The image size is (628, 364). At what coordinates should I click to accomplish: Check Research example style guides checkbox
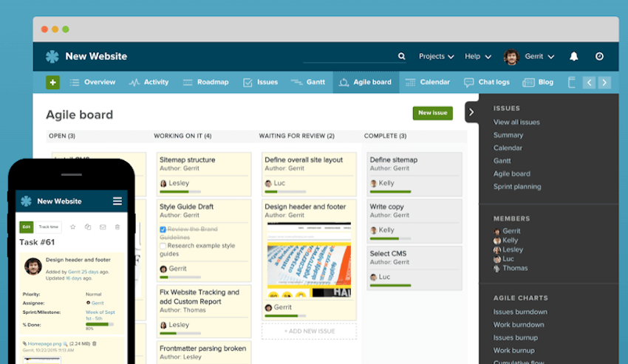coord(163,246)
